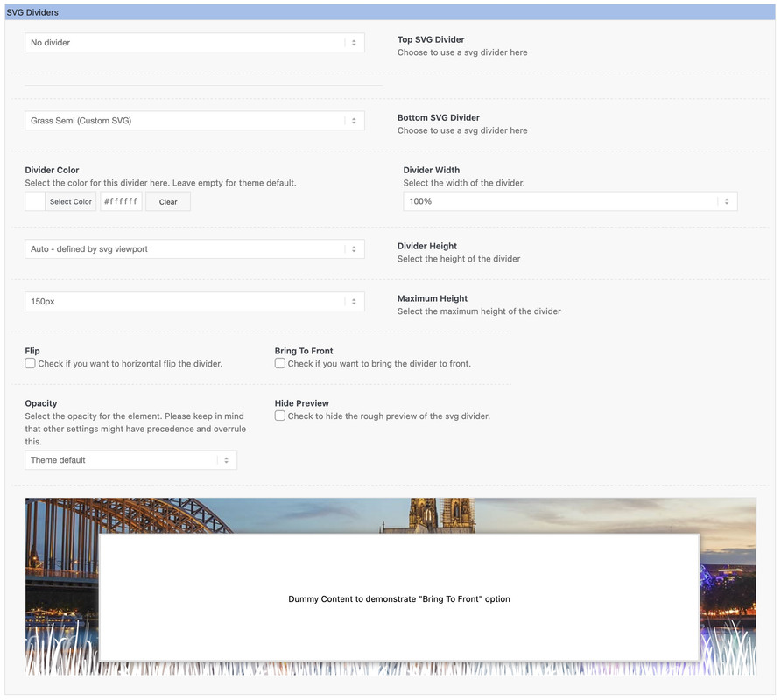Click the 'Divider Width' heading

tap(432, 171)
